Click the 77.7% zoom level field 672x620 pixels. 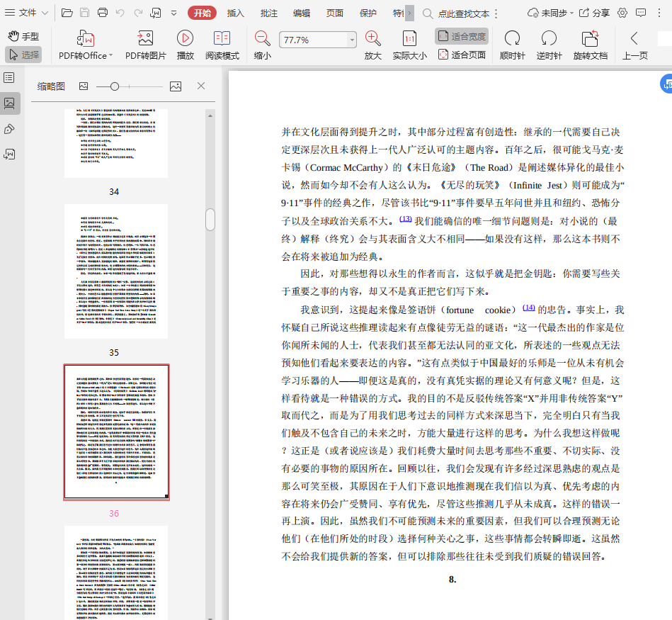[313, 40]
